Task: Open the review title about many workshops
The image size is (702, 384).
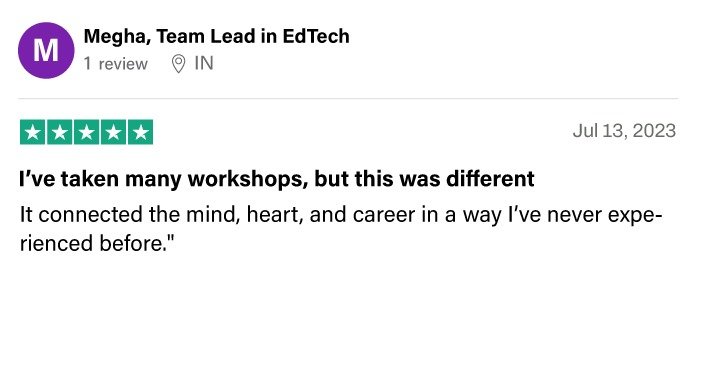Action: click(x=277, y=179)
